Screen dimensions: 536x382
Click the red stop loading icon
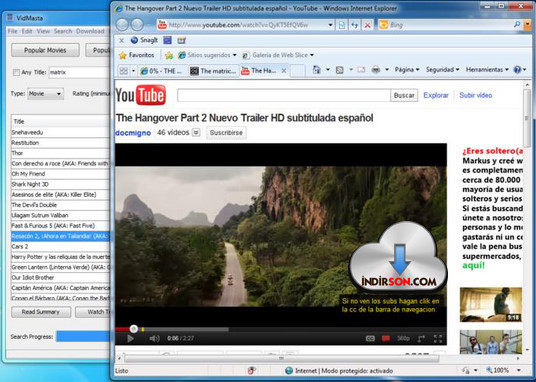(x=367, y=25)
